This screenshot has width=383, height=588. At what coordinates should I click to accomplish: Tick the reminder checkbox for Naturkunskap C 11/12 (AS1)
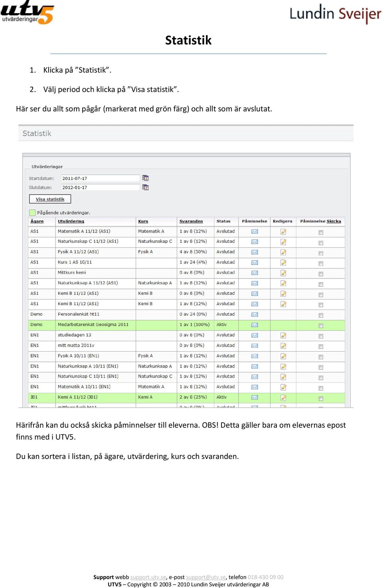coord(321,243)
